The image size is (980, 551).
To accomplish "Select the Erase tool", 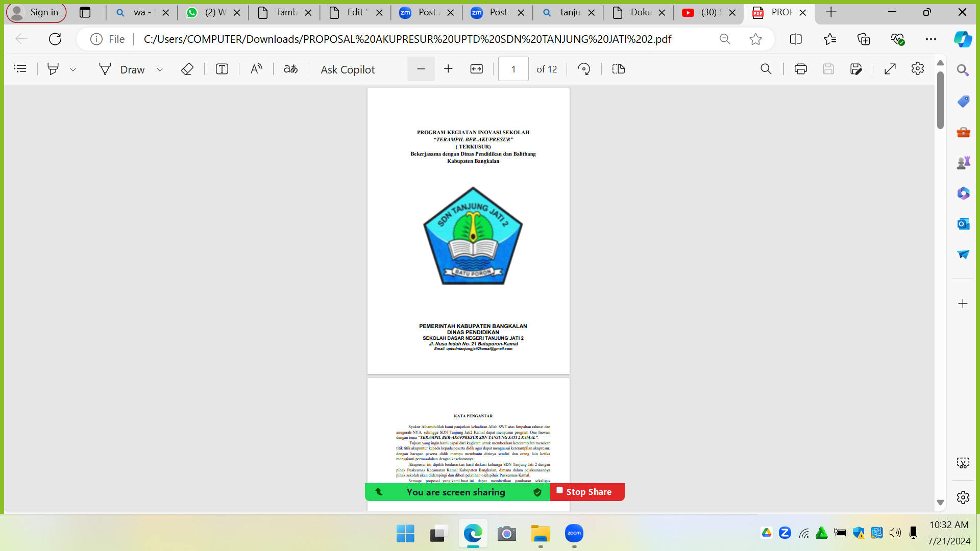I will click(x=187, y=69).
